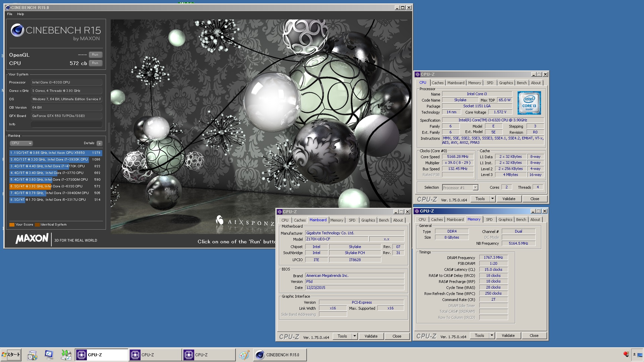Click Memory CPU-Z window title bar icon
This screenshot has height=362, width=644.
(x=417, y=211)
